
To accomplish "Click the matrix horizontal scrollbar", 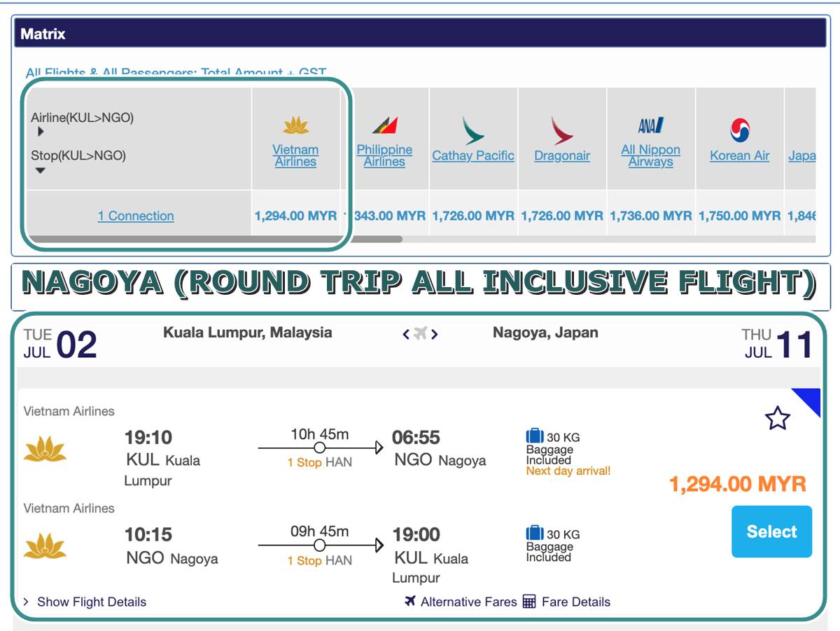I will click(x=214, y=239).
